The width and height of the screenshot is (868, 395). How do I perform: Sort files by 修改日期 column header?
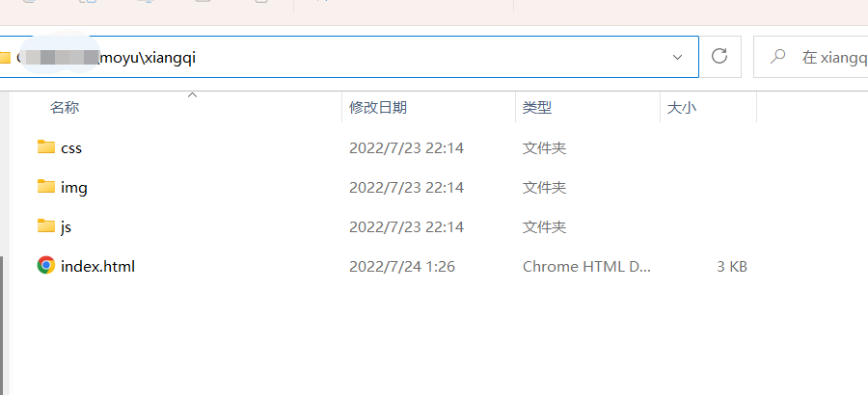click(378, 107)
